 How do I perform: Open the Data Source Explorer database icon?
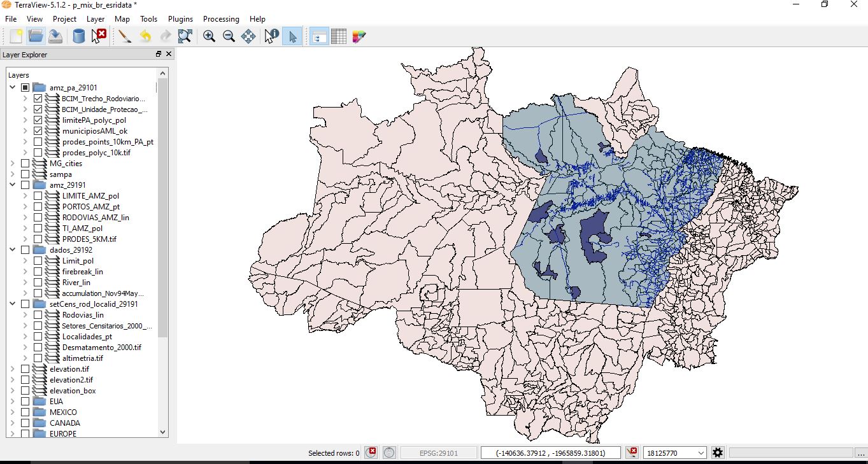(x=78, y=36)
